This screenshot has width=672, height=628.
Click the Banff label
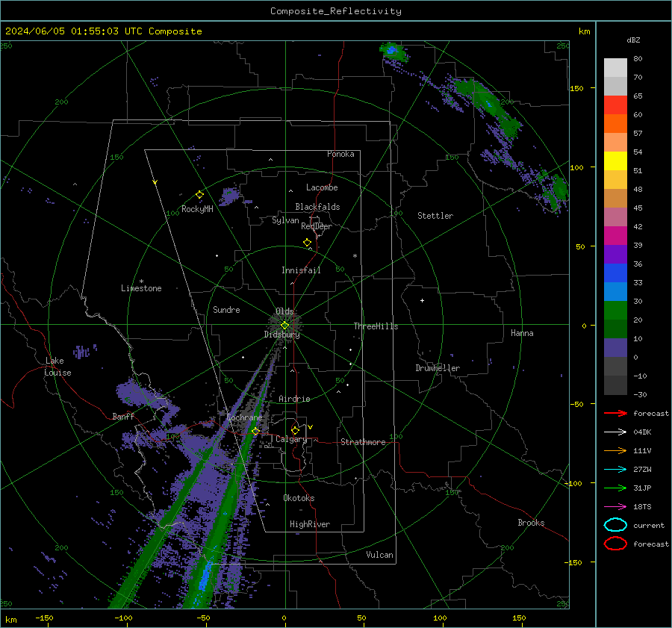(123, 416)
